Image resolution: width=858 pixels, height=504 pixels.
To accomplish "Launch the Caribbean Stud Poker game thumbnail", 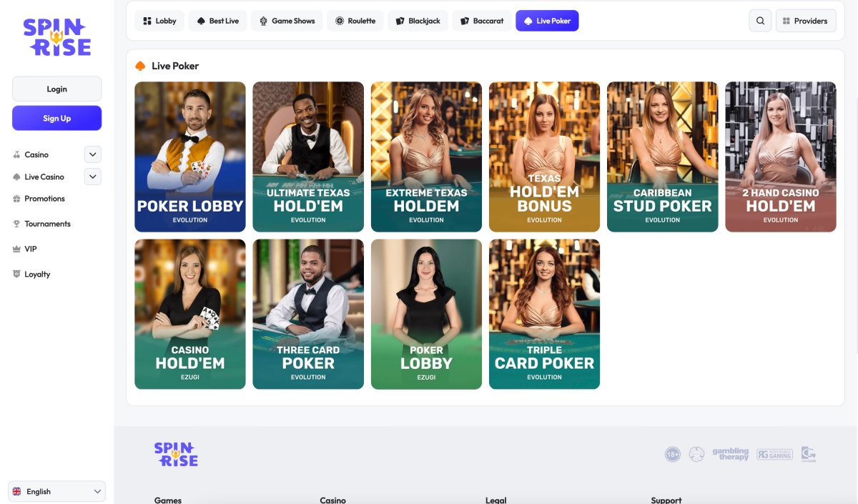I will point(662,157).
